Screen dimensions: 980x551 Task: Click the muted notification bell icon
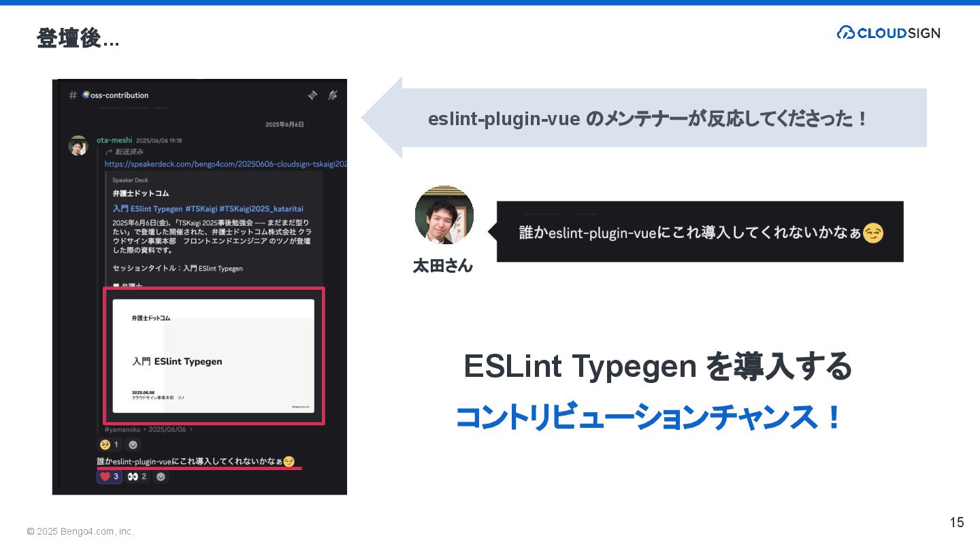(333, 95)
